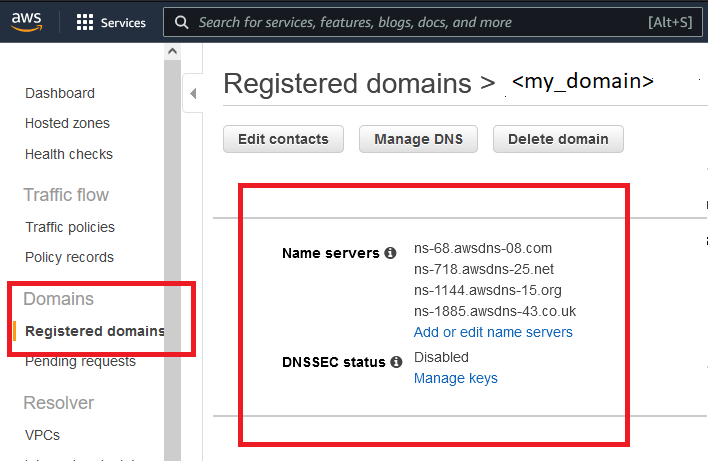708x461 pixels.
Task: Click the Name servers info icon
Action: pyautogui.click(x=390, y=253)
